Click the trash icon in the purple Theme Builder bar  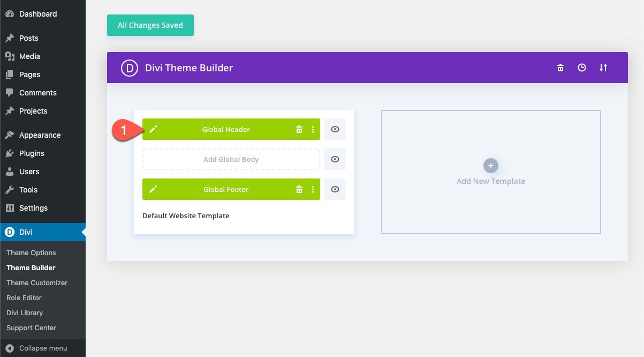[560, 68]
